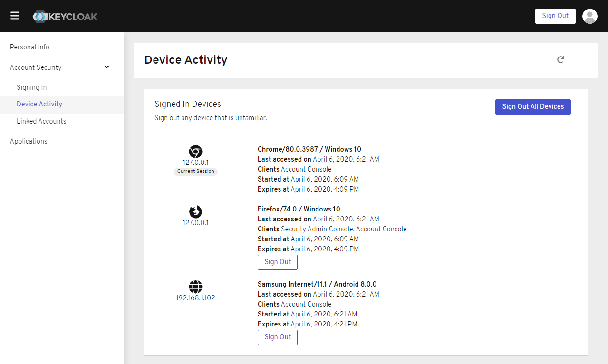Viewport: 608px width, 364px height.
Task: Collapse the Account Security section chevron
Action: [x=106, y=67]
